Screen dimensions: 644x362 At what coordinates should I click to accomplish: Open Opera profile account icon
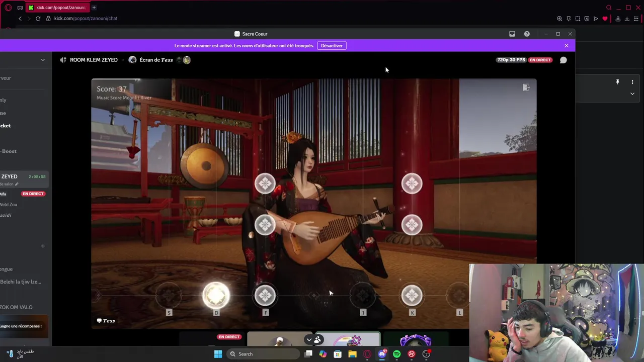pos(618,19)
